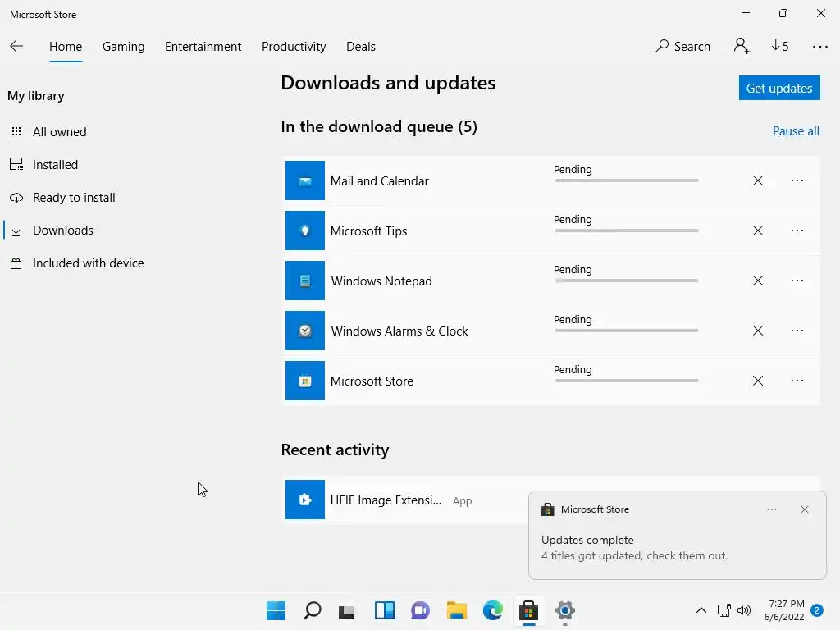Open taskbar Search
The image size is (840, 630).
pos(313,610)
